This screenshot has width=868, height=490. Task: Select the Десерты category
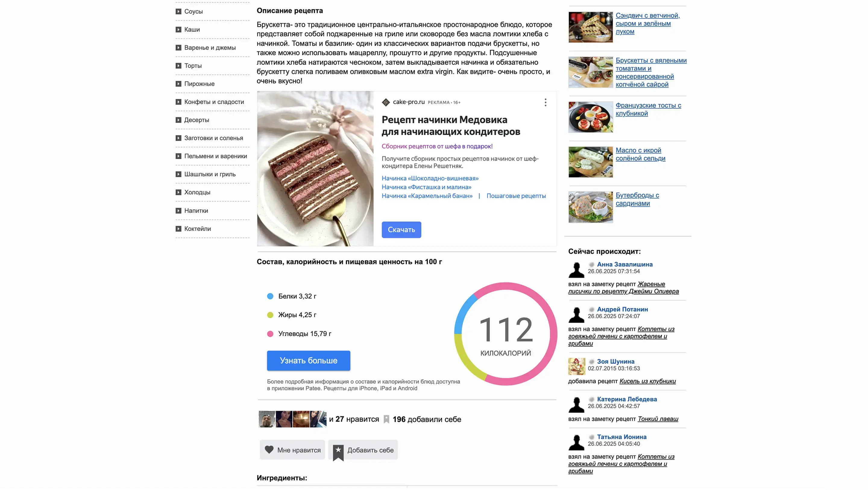197,120
